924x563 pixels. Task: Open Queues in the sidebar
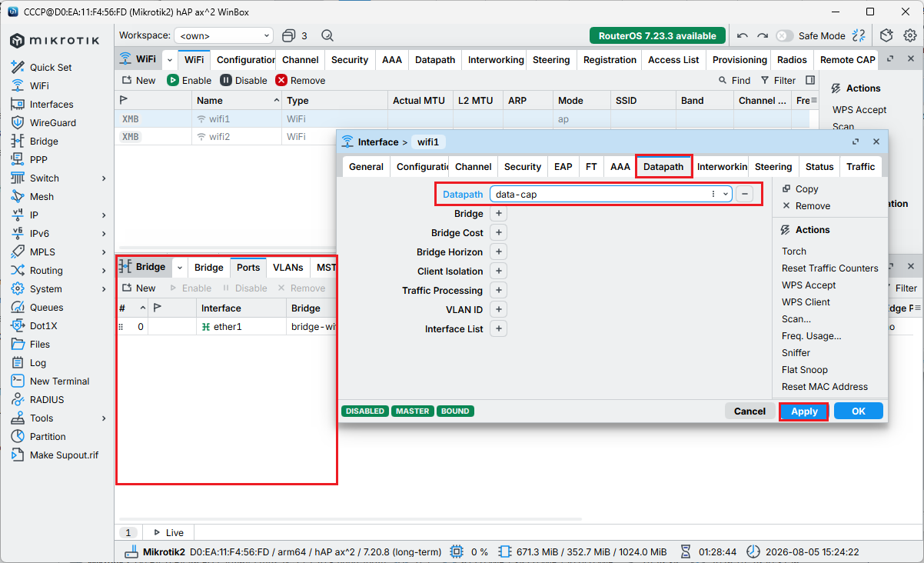(x=46, y=307)
